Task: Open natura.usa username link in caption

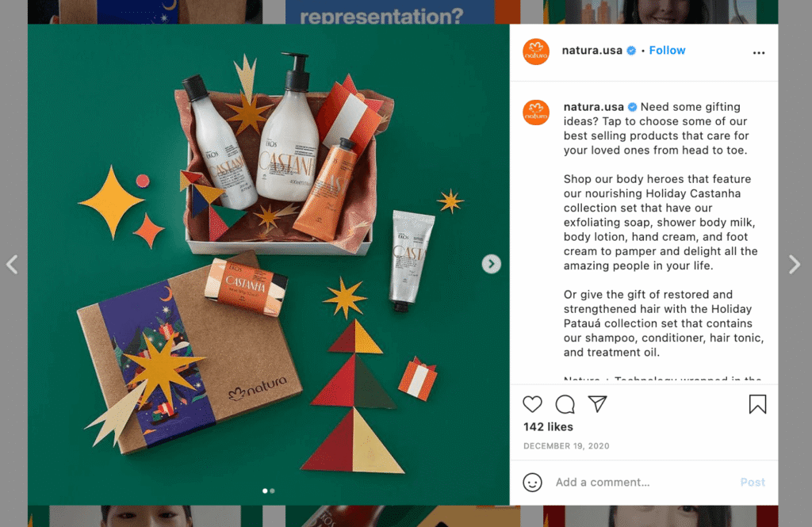Action: tap(593, 107)
